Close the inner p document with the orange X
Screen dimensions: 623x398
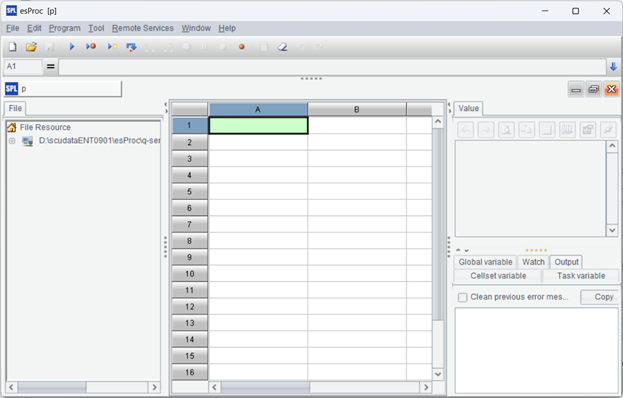tap(611, 89)
